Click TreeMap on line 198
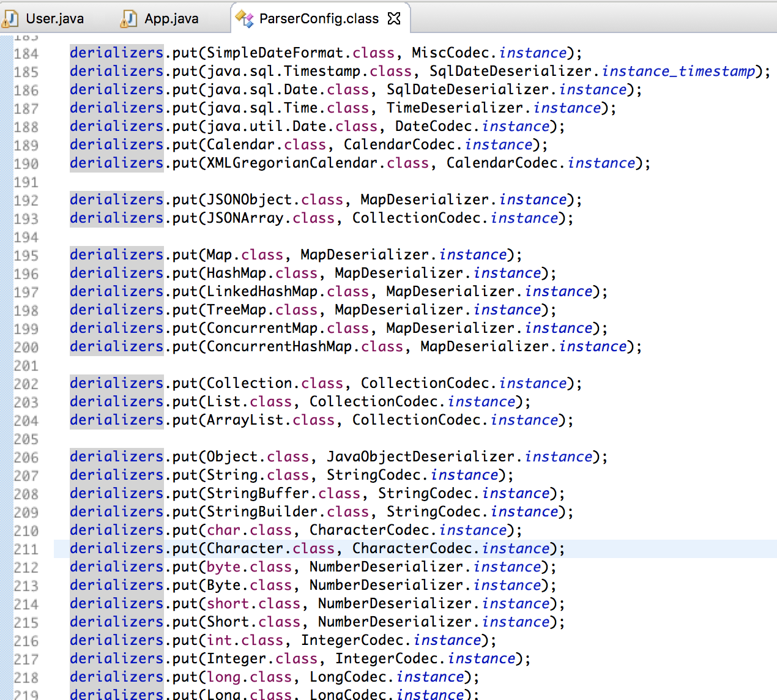Viewport: 777px width, 700px height. pyautogui.click(x=237, y=310)
